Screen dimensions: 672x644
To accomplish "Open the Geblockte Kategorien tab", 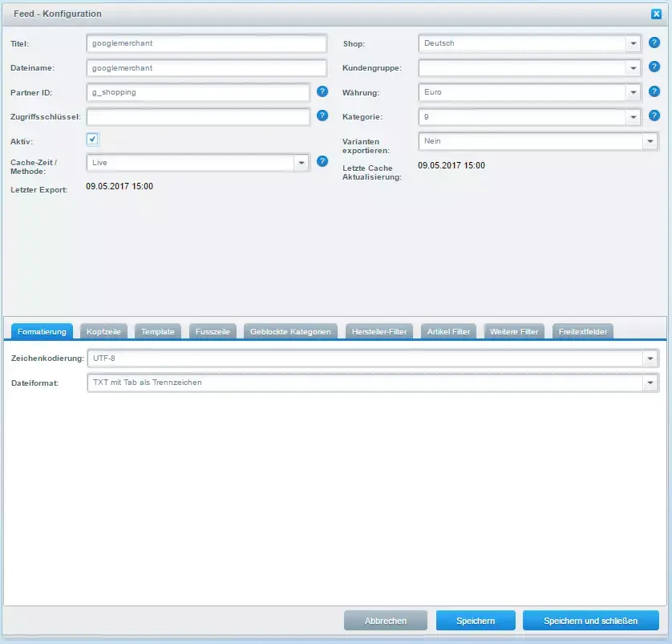I will point(290,331).
